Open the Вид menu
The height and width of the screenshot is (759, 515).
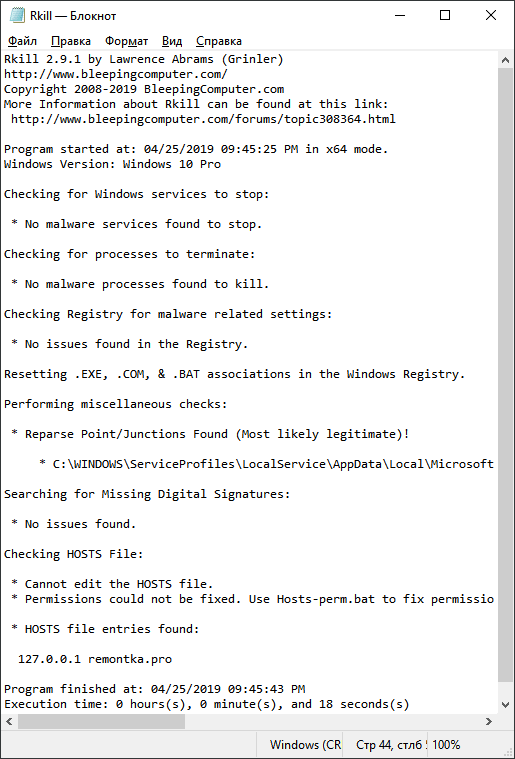coord(172,41)
